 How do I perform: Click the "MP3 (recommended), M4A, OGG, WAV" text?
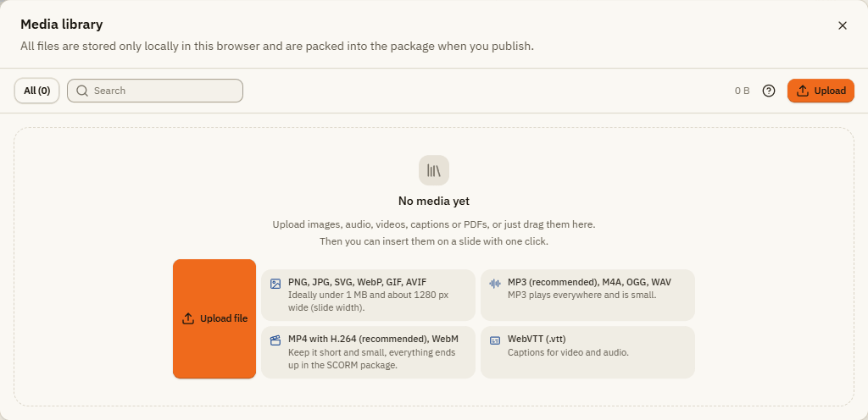(590, 282)
